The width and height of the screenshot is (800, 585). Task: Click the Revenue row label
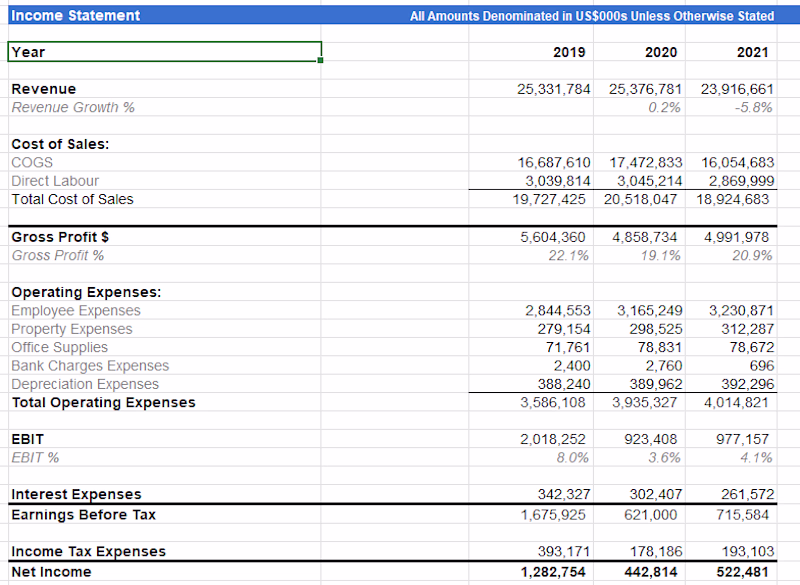click(x=44, y=89)
